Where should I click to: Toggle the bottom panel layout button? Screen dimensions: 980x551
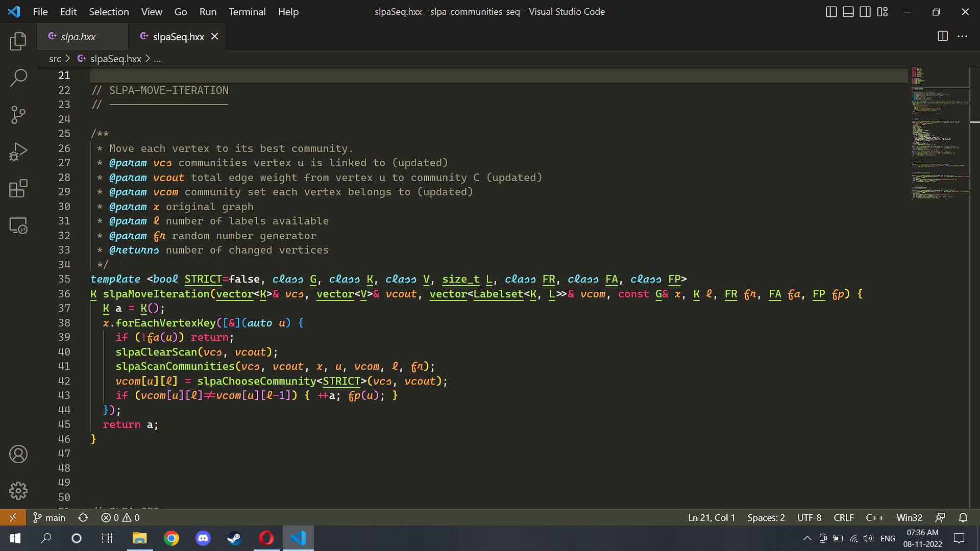pyautogui.click(x=848, y=12)
